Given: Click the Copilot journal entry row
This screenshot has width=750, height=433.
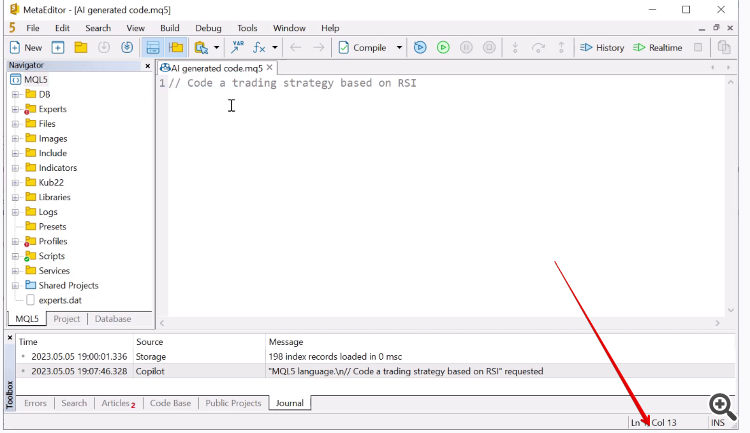Looking at the screenshot, I should [375, 371].
